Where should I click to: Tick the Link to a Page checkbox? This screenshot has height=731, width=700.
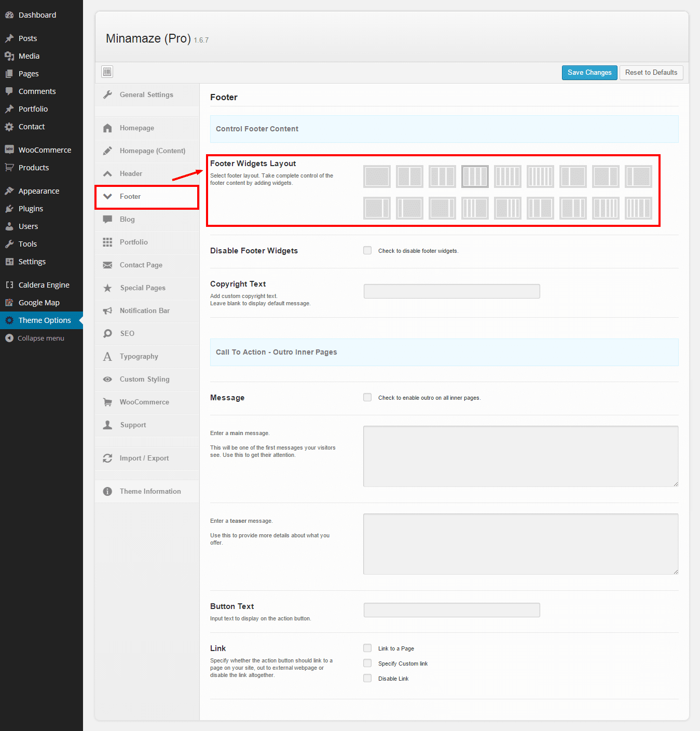pyautogui.click(x=367, y=648)
